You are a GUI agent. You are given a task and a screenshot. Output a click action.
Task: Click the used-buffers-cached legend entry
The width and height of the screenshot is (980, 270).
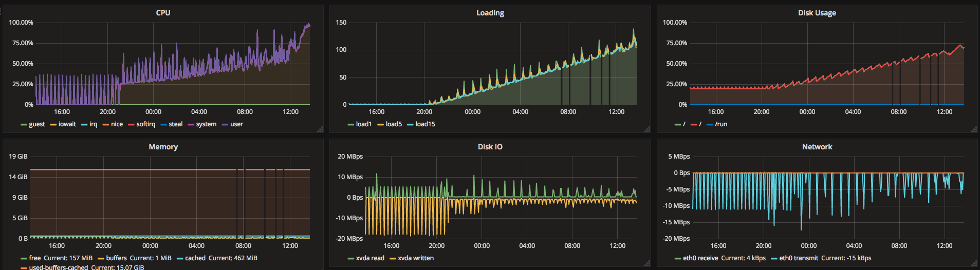[x=59, y=267]
